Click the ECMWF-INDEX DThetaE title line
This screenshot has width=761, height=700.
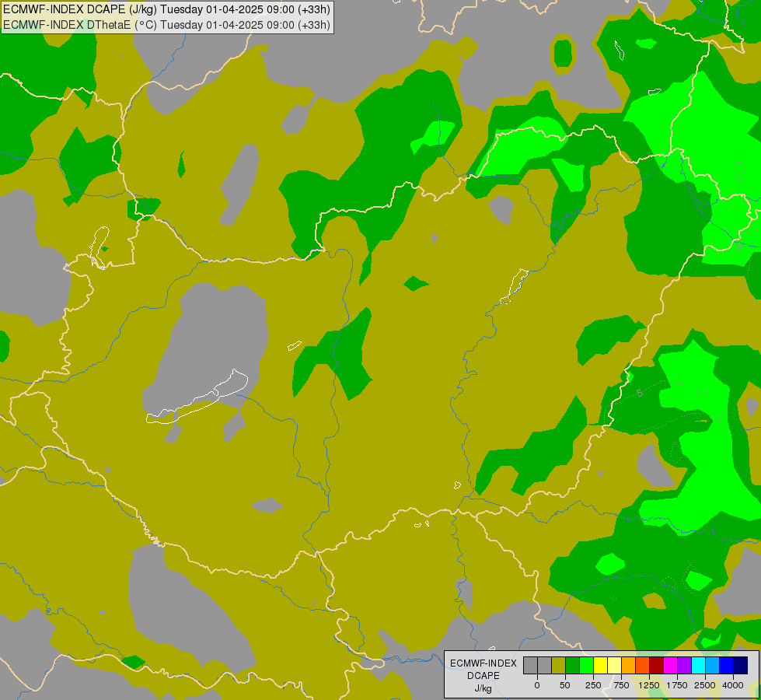point(166,25)
